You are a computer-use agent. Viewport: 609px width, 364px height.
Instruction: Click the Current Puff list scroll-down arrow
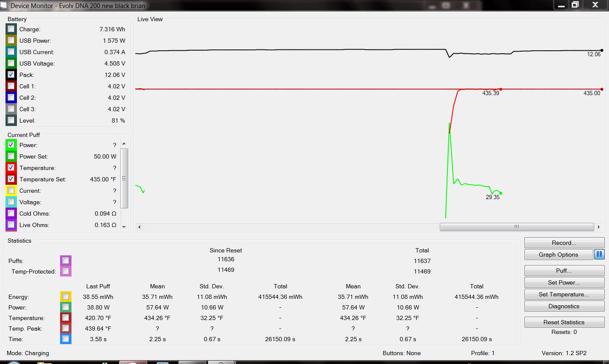124,227
